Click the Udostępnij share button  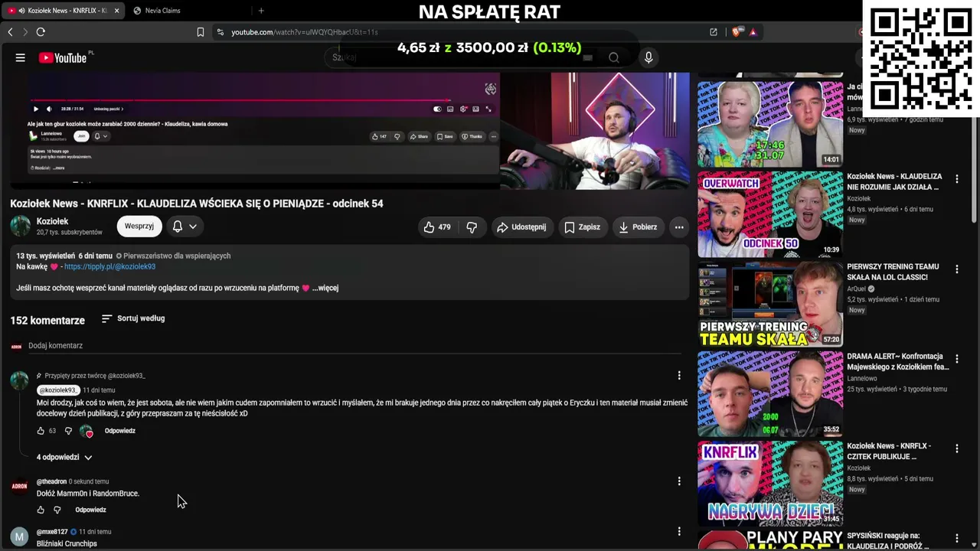tap(521, 227)
